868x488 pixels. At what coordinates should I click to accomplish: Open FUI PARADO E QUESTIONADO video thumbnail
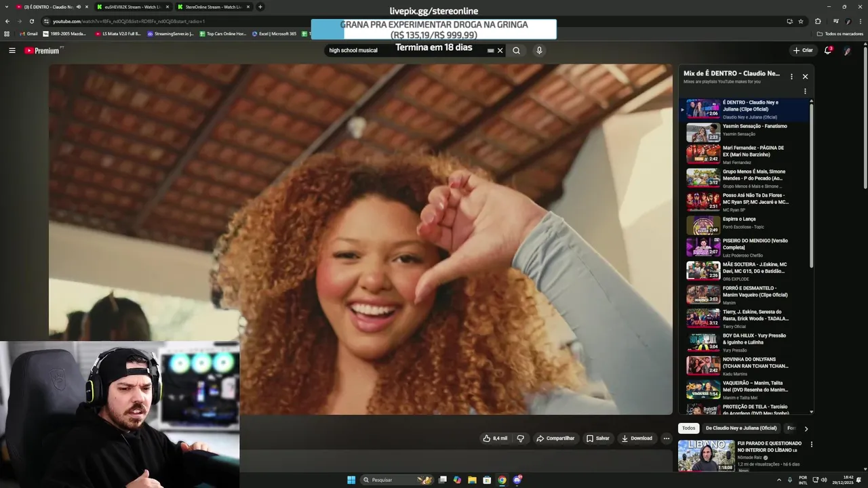[706, 455]
